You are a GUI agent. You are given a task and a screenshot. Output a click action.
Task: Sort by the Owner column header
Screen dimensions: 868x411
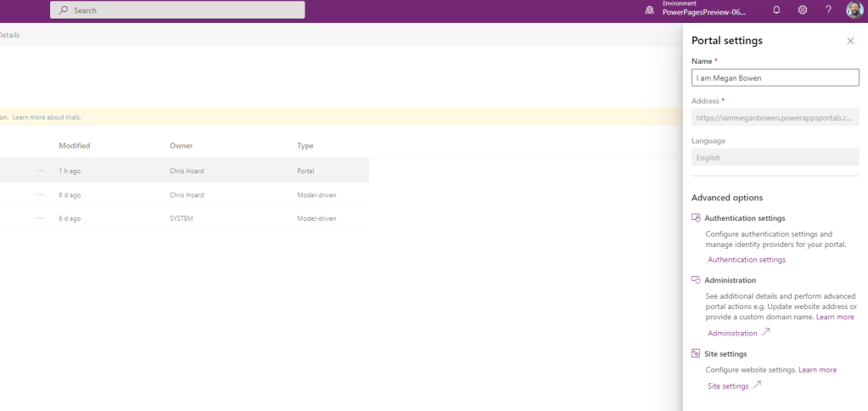pyautogui.click(x=182, y=146)
